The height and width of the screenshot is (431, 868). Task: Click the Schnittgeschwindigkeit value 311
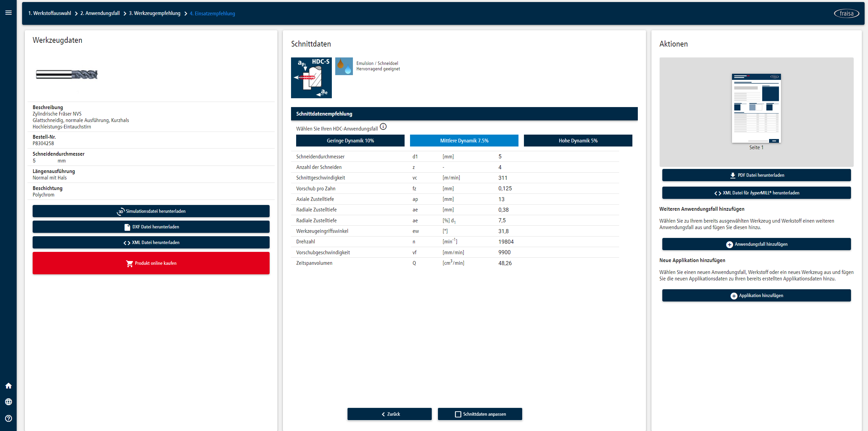[503, 178]
